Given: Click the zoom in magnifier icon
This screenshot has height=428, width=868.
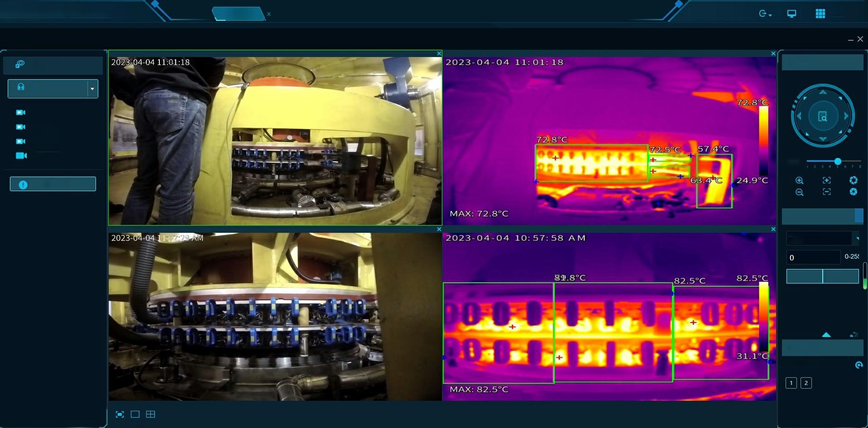Looking at the screenshot, I should tap(800, 180).
